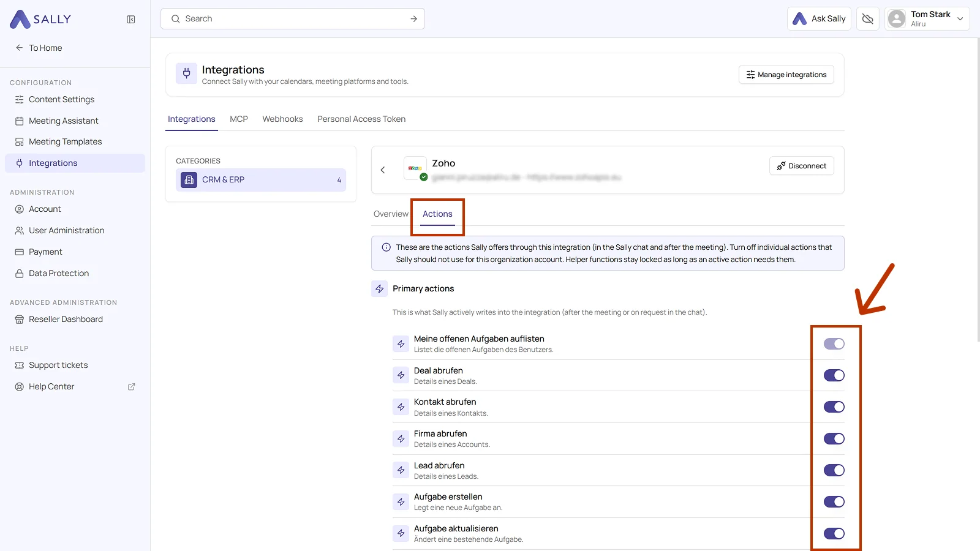
Task: Click the User Administration people icon
Action: (x=20, y=230)
